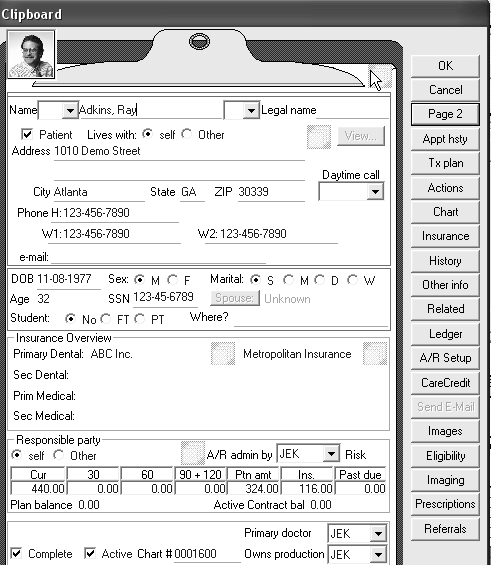Viewport: 491px width, 565px height.
Task: Expand the A/R admin by dropdown
Action: pyautogui.click(x=331, y=454)
